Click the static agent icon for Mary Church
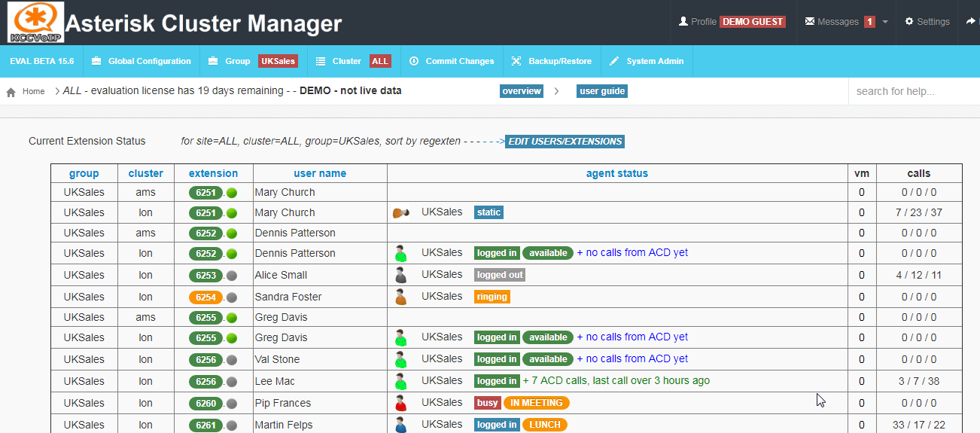Image resolution: width=980 pixels, height=433 pixels. (401, 213)
